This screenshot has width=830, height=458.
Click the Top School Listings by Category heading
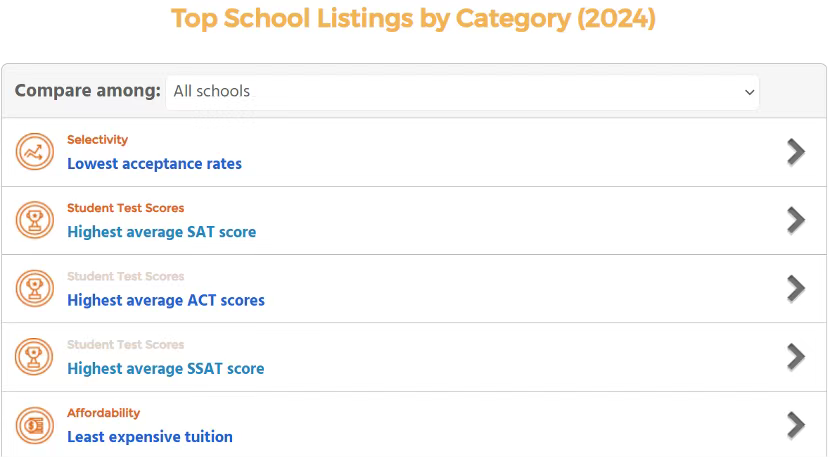pyautogui.click(x=414, y=19)
